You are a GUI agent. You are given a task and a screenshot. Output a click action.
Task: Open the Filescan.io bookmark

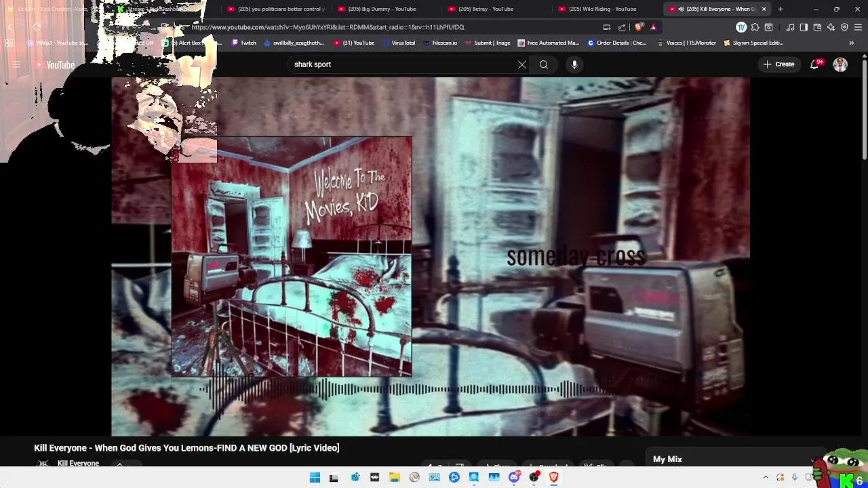(x=439, y=43)
